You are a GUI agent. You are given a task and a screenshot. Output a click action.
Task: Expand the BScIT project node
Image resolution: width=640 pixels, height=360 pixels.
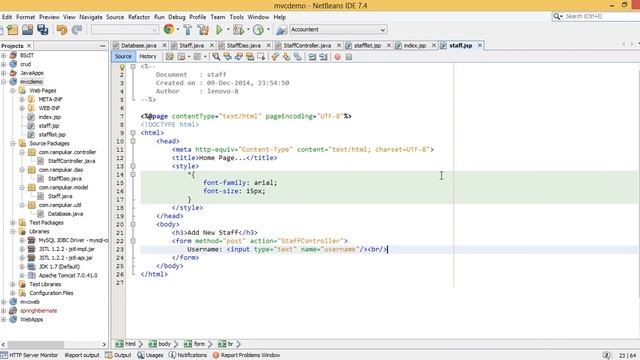coord(4,56)
